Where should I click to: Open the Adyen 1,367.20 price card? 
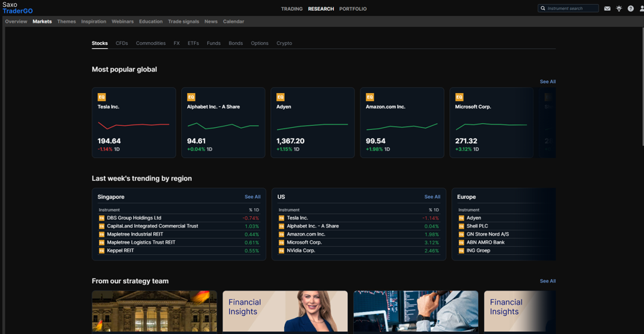click(x=312, y=122)
